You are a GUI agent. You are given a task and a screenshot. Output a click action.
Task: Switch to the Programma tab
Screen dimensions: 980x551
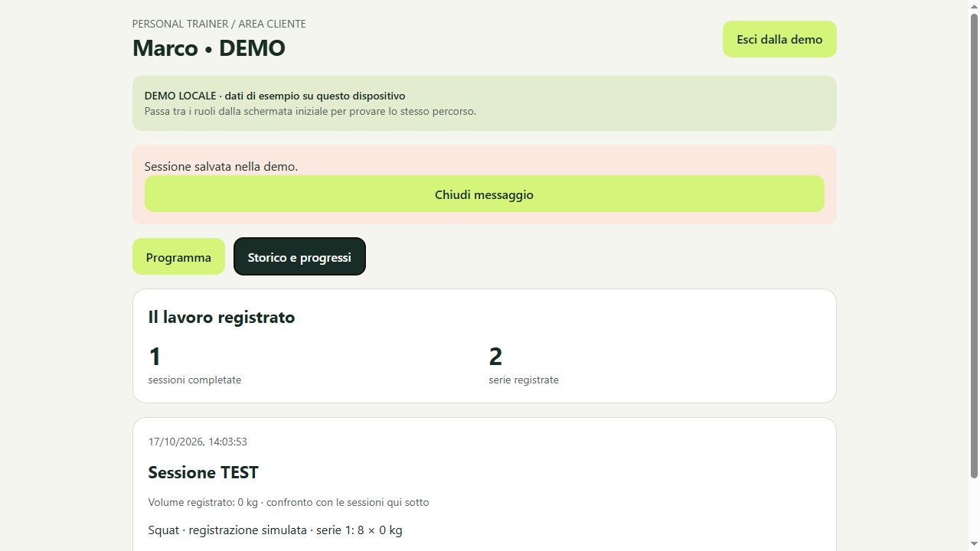click(x=178, y=257)
